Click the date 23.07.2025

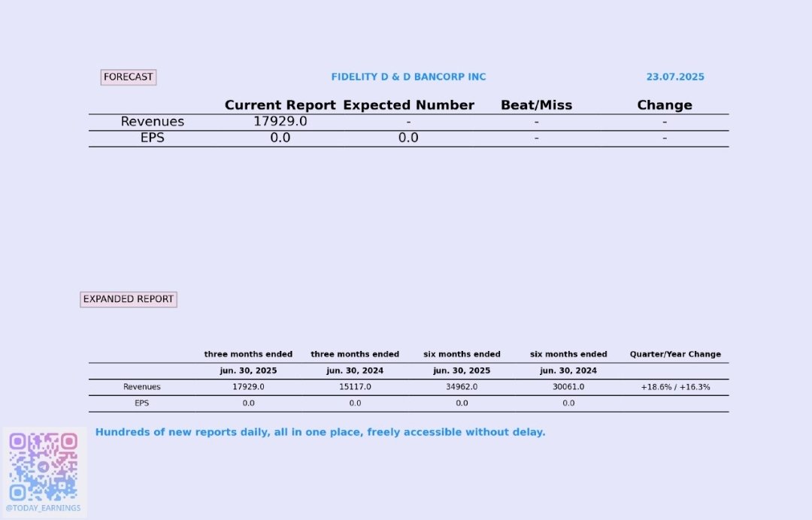675,77
